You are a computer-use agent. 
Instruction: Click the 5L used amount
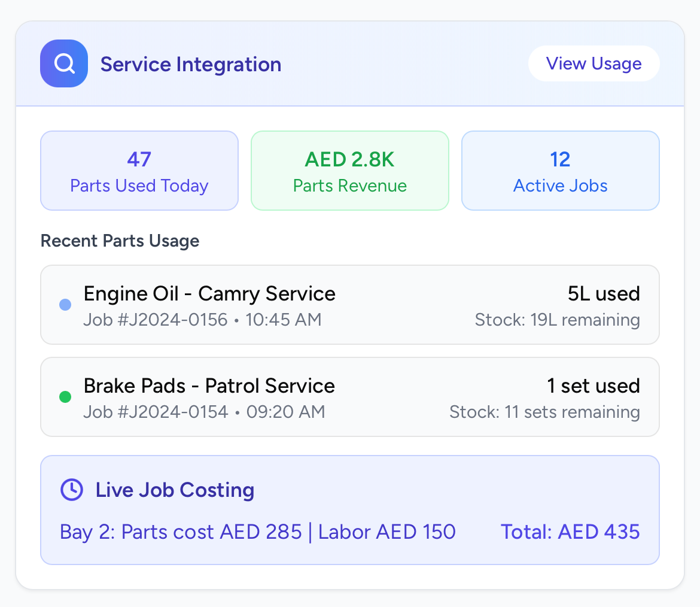click(x=604, y=294)
